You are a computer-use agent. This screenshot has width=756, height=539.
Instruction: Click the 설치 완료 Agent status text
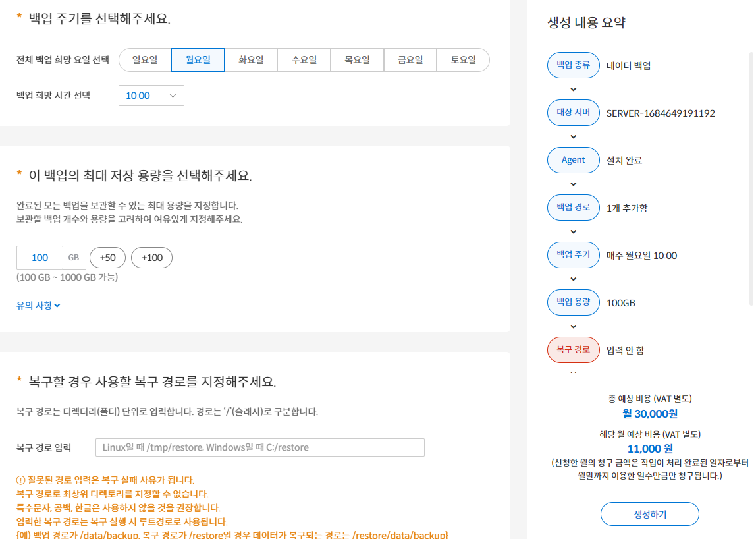click(624, 161)
